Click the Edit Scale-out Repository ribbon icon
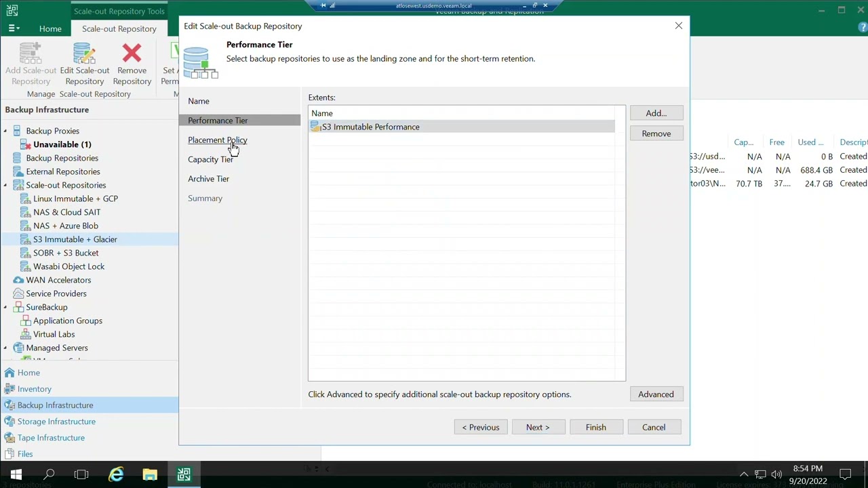 (84, 53)
